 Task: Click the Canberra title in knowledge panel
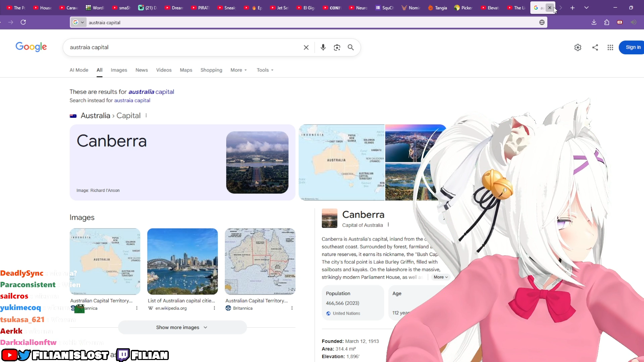point(363,215)
